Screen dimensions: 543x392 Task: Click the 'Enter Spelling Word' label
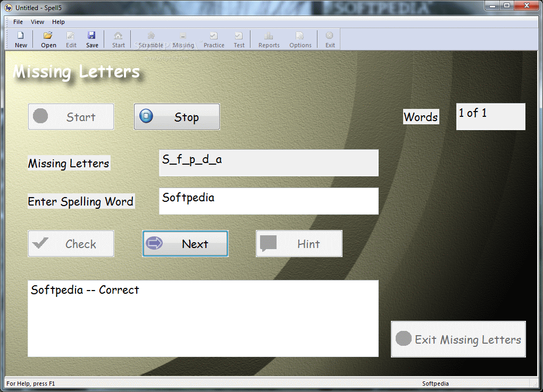point(81,201)
